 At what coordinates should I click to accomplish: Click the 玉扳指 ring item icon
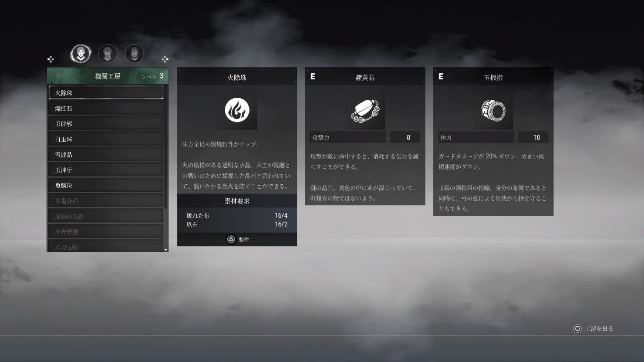(493, 110)
